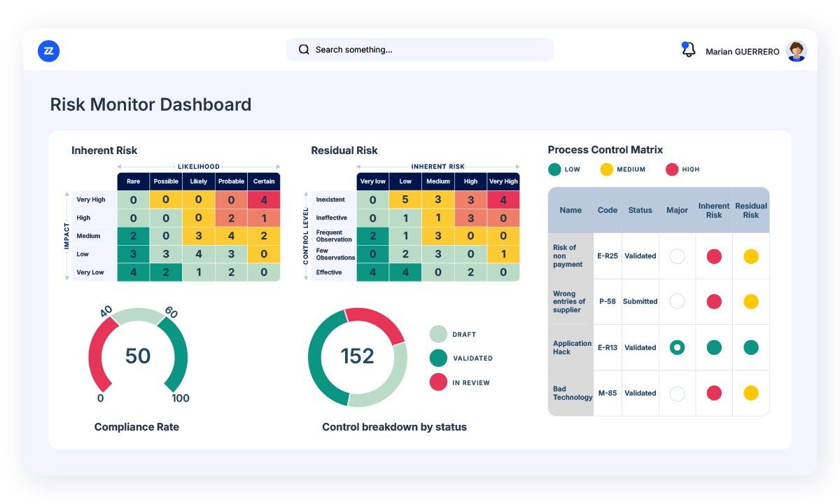Click Marian GUERRERO's profile avatar

tap(796, 50)
